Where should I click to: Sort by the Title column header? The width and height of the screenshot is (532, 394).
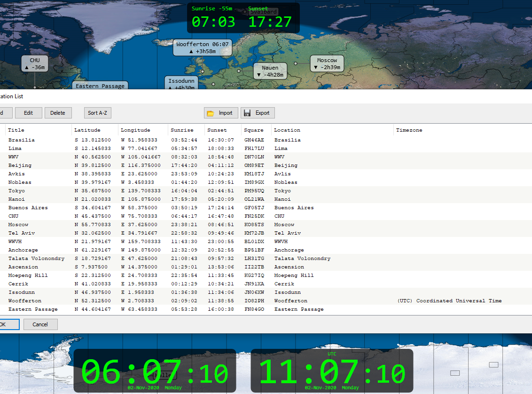[x=16, y=130]
